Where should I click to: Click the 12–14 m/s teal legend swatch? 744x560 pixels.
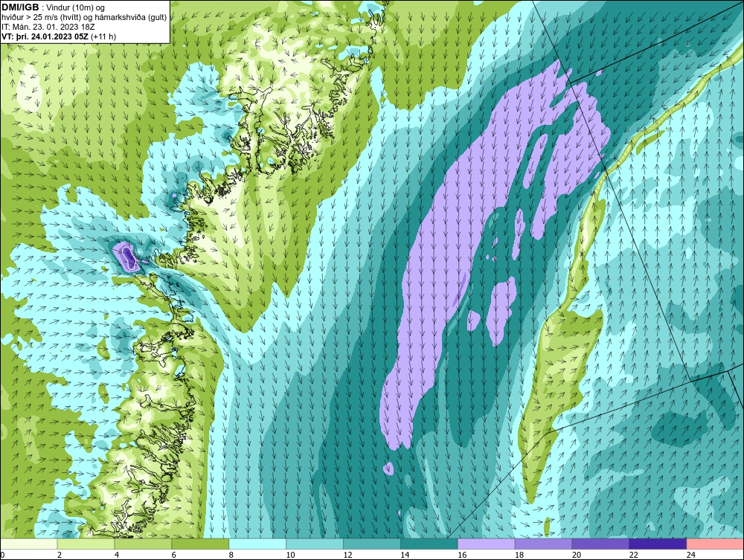point(372,544)
